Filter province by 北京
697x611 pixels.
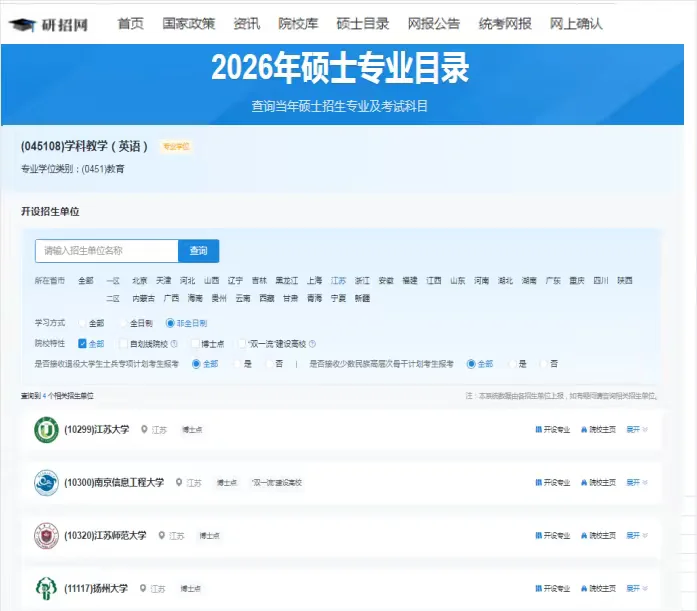tap(140, 280)
